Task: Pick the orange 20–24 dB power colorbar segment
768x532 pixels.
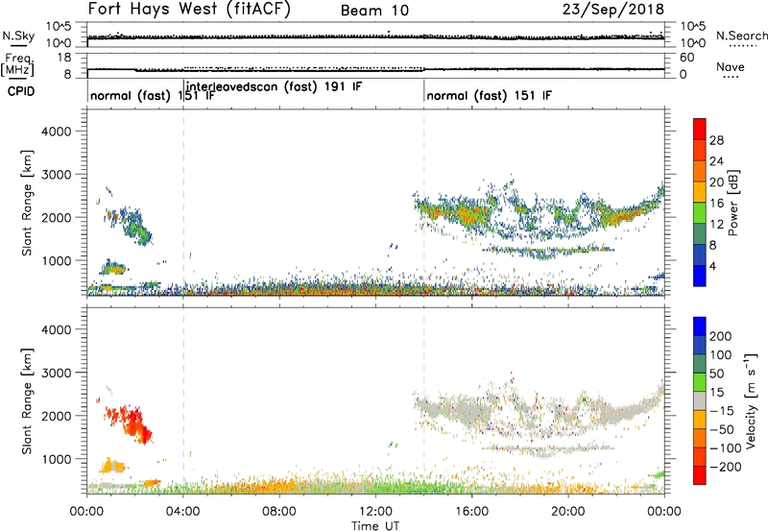Action: point(700,171)
